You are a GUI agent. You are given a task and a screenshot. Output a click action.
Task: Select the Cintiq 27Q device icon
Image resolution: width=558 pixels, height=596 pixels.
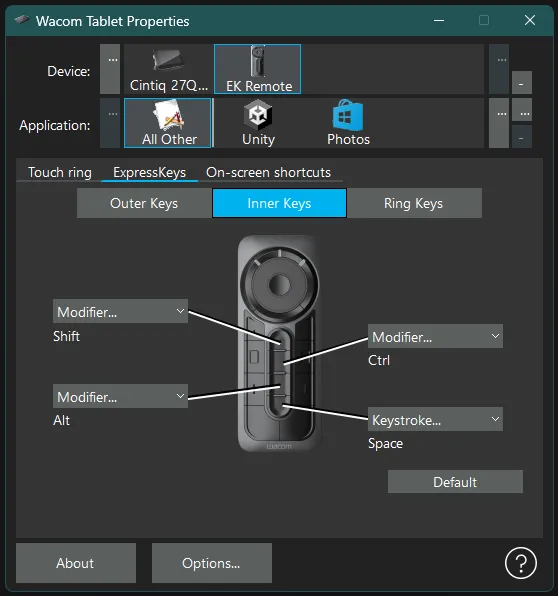click(x=168, y=69)
